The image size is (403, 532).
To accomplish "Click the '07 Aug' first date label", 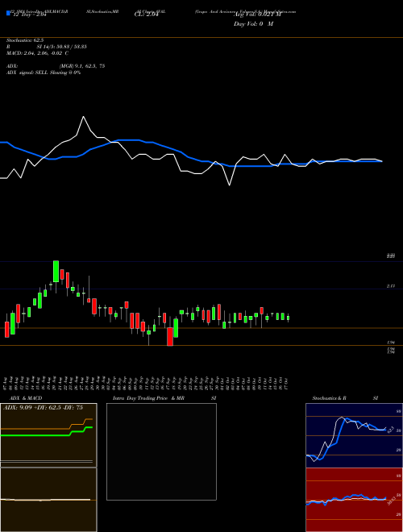I will [6, 384].
